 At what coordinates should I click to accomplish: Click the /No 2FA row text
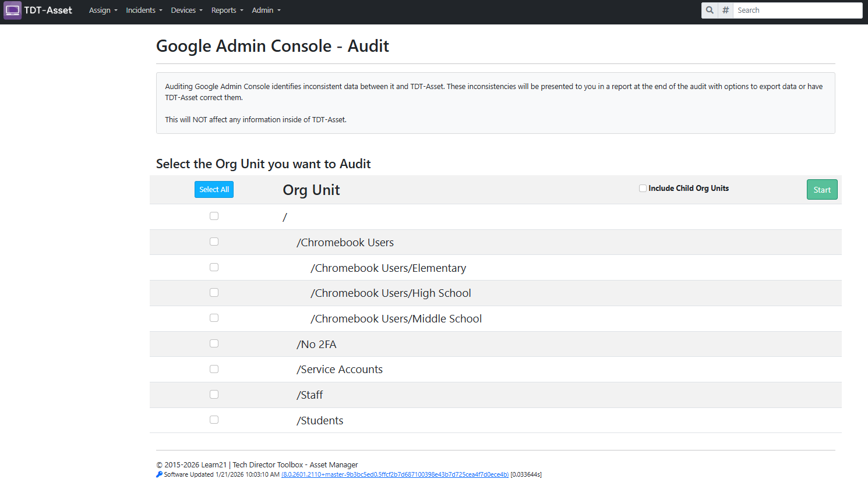[316, 345]
